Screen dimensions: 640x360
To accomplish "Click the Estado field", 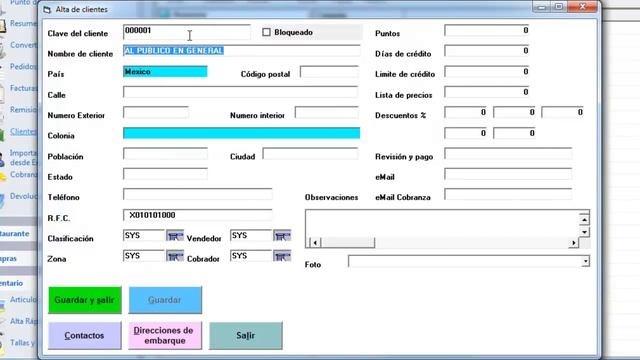I will [x=165, y=174].
